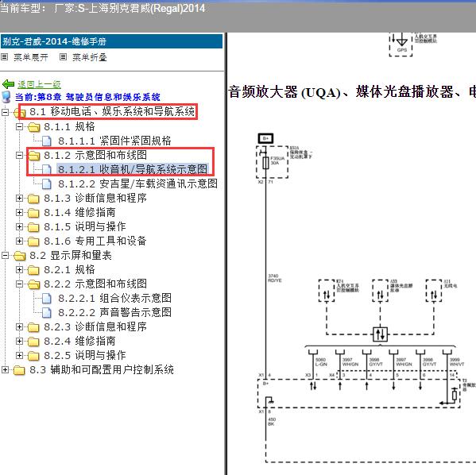The width and height of the screenshot is (476, 475).
Task: Click 菜单展开 to expand all menus
Action: [31, 57]
